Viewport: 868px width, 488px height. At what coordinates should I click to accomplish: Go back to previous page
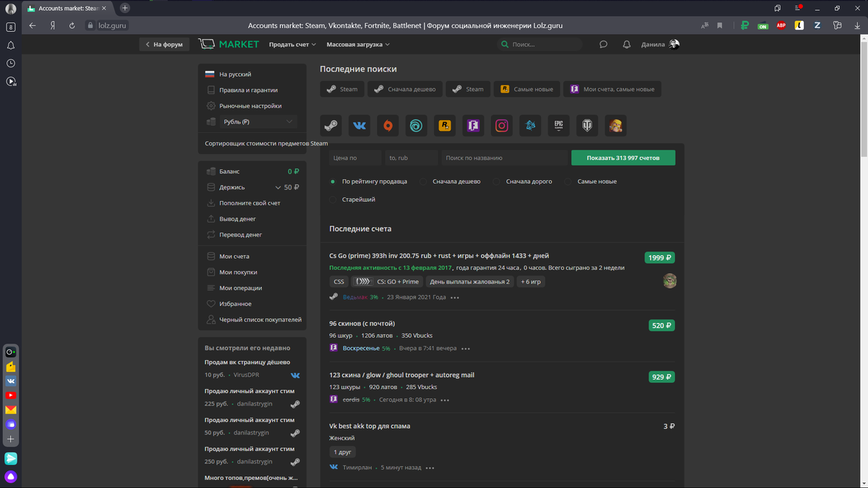33,25
